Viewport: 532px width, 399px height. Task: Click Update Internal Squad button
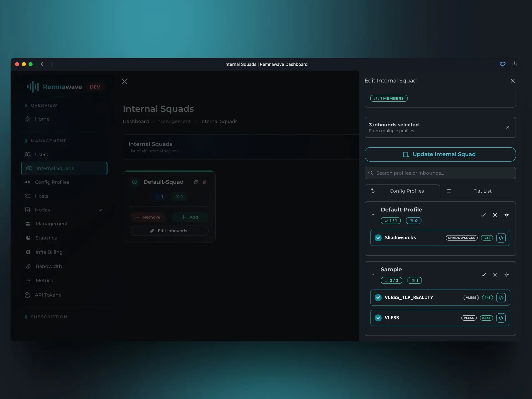point(440,154)
